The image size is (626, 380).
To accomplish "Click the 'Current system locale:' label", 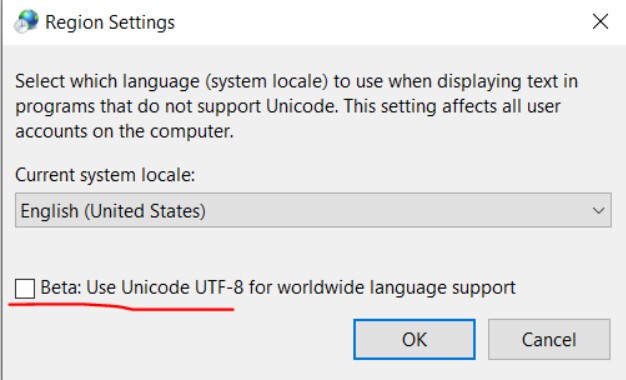I will (x=105, y=175).
